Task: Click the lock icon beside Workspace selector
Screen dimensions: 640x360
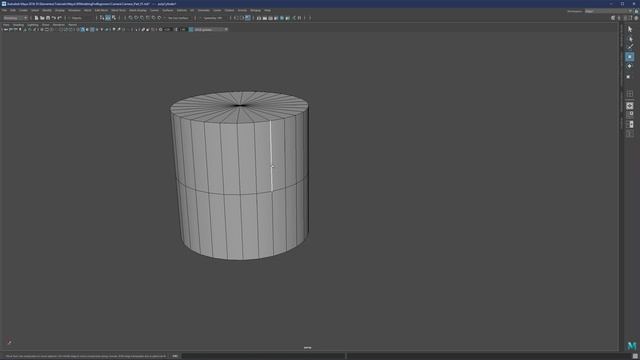Action: point(636,11)
